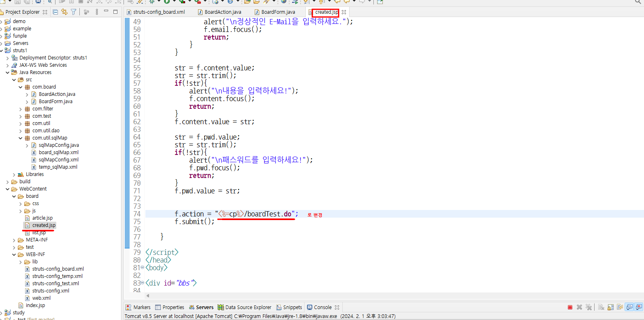The height and width of the screenshot is (320, 644).
Task: Select BoardAction.java in the tree
Action: pyautogui.click(x=57, y=94)
